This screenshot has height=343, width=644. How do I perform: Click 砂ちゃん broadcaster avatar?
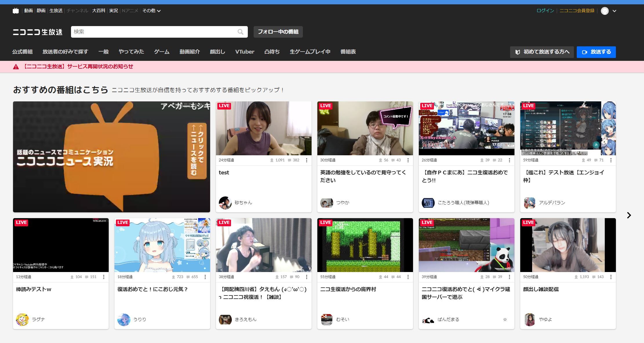pyautogui.click(x=225, y=203)
